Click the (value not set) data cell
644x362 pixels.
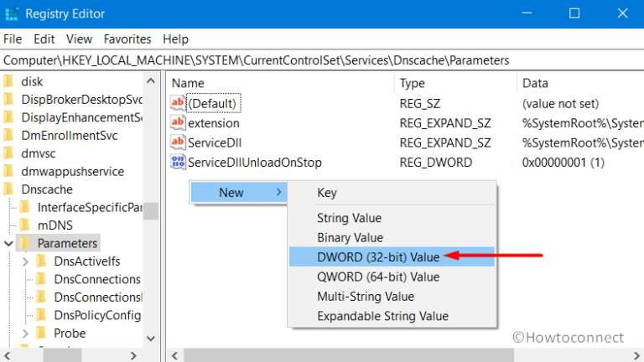[560, 104]
